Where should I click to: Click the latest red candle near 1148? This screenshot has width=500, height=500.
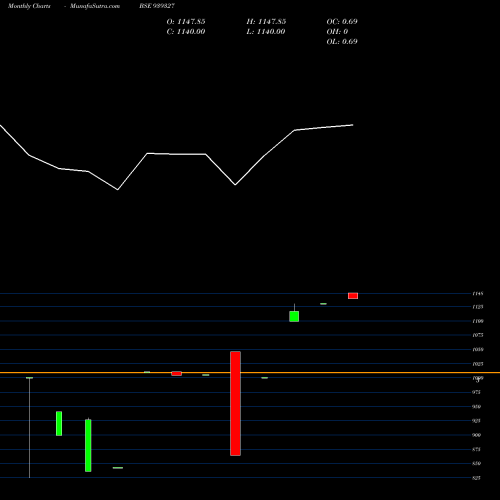(353, 296)
